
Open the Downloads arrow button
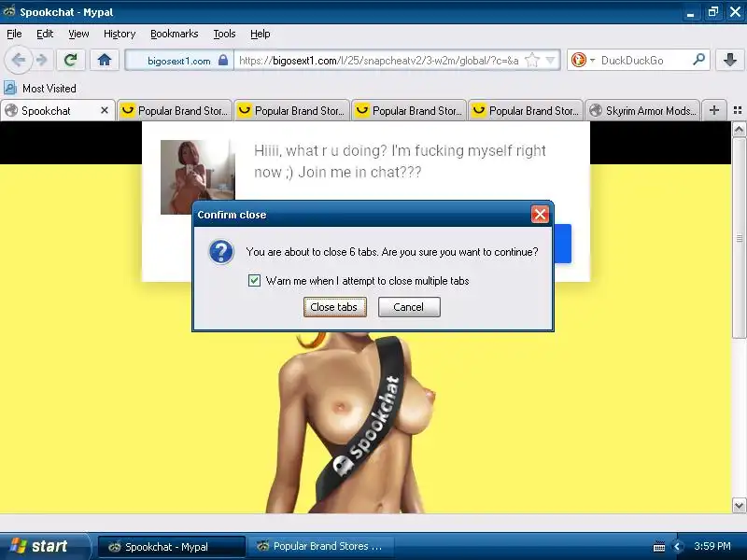point(729,60)
